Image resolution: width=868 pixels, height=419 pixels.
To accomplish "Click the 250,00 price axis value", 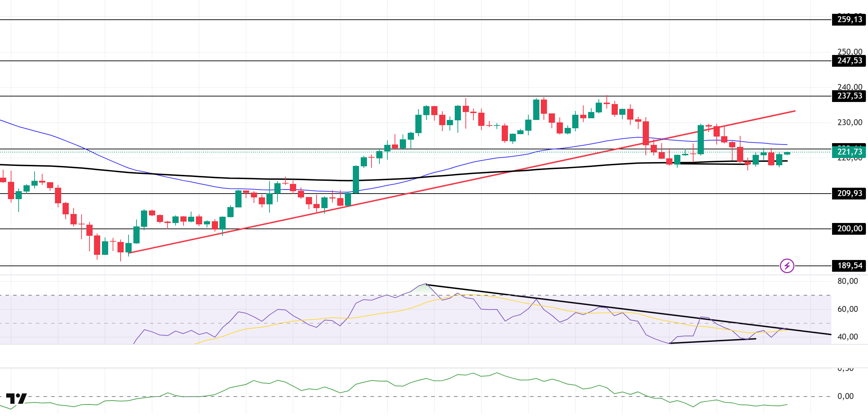I will pyautogui.click(x=849, y=52).
